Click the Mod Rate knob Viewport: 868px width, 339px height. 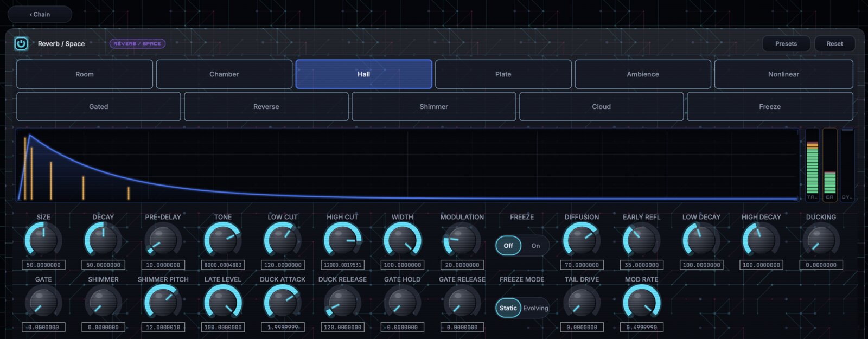pyautogui.click(x=641, y=303)
